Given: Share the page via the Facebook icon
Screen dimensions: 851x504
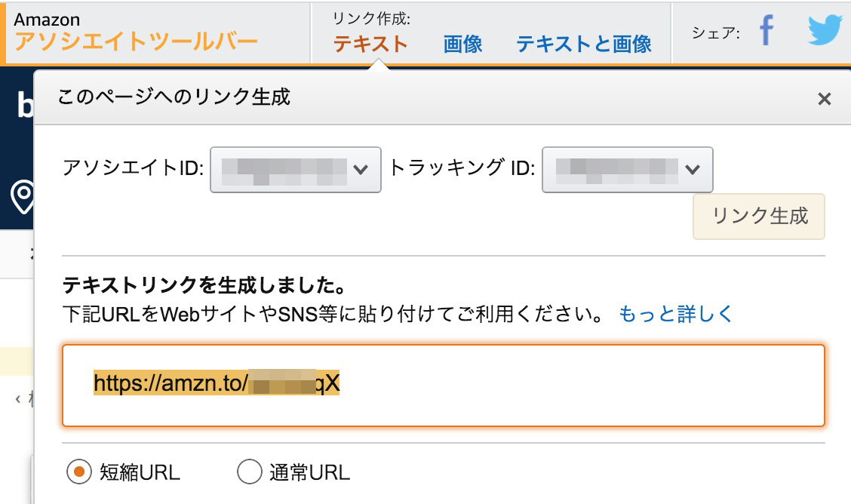Looking at the screenshot, I should [x=767, y=32].
